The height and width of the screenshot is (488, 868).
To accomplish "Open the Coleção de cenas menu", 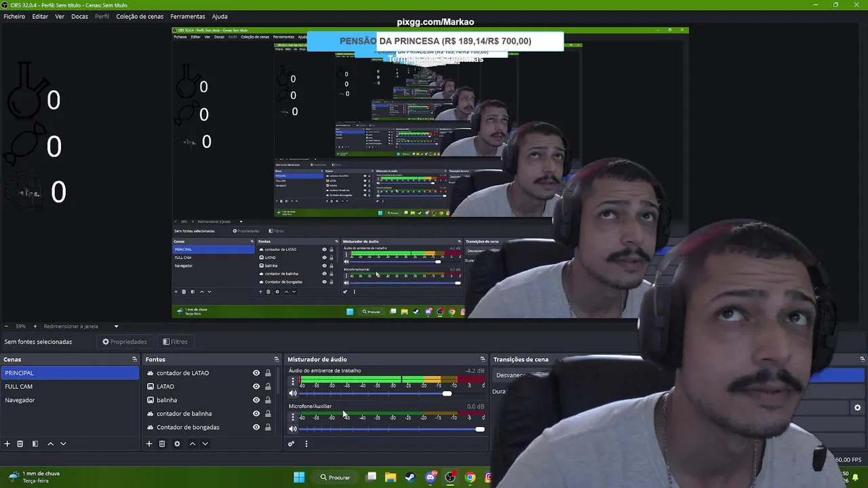I will [140, 16].
